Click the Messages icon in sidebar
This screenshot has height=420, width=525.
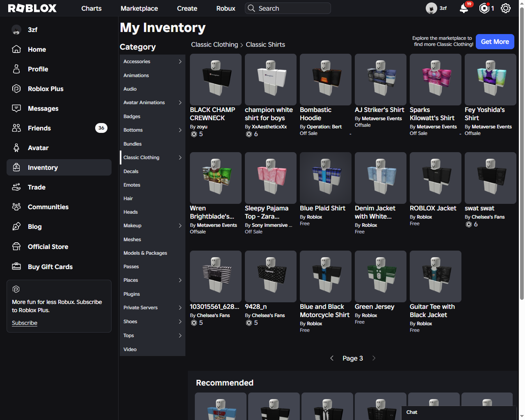pos(16,108)
